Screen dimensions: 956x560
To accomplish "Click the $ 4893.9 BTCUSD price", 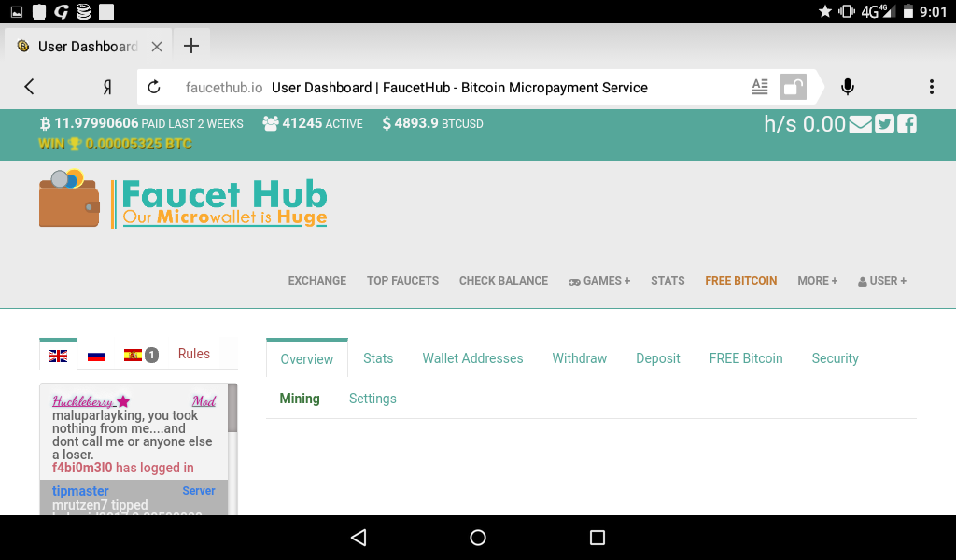I will (432, 124).
